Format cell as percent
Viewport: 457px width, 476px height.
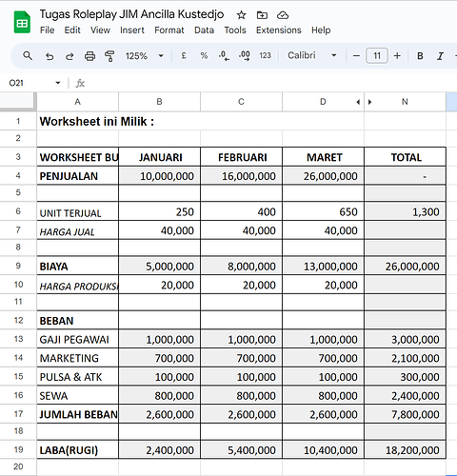point(204,56)
